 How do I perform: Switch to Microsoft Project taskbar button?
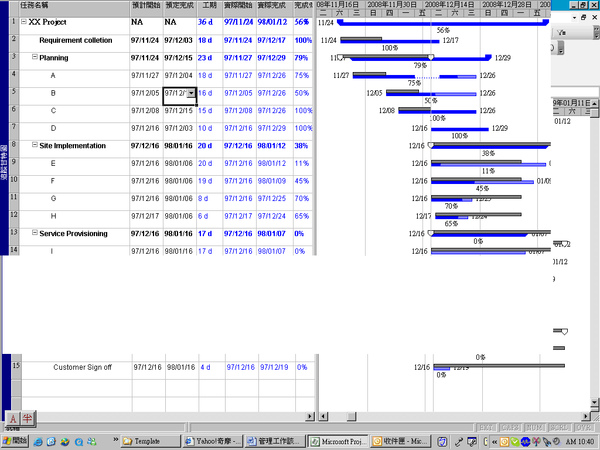pos(338,441)
